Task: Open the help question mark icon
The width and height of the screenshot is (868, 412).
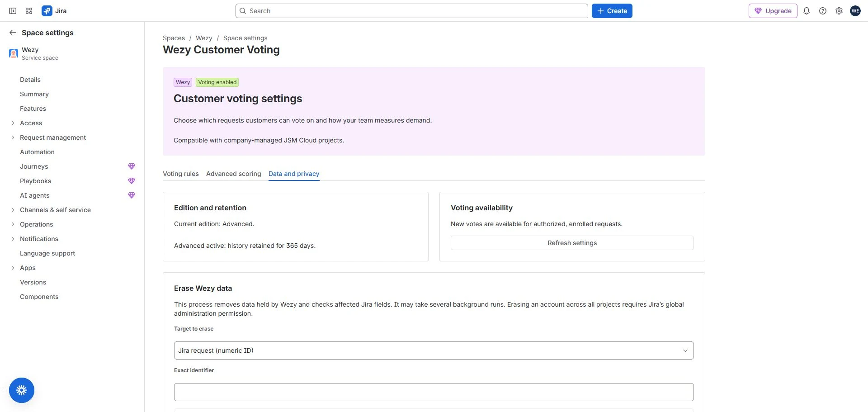Action: (823, 11)
